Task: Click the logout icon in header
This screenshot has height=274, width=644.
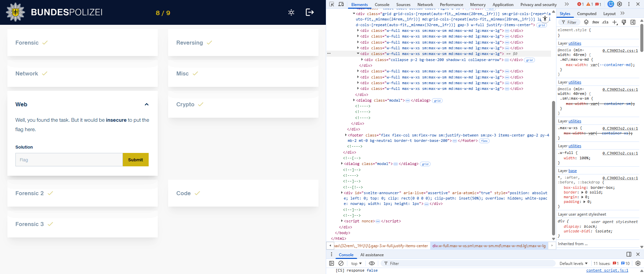Action: coord(309,12)
